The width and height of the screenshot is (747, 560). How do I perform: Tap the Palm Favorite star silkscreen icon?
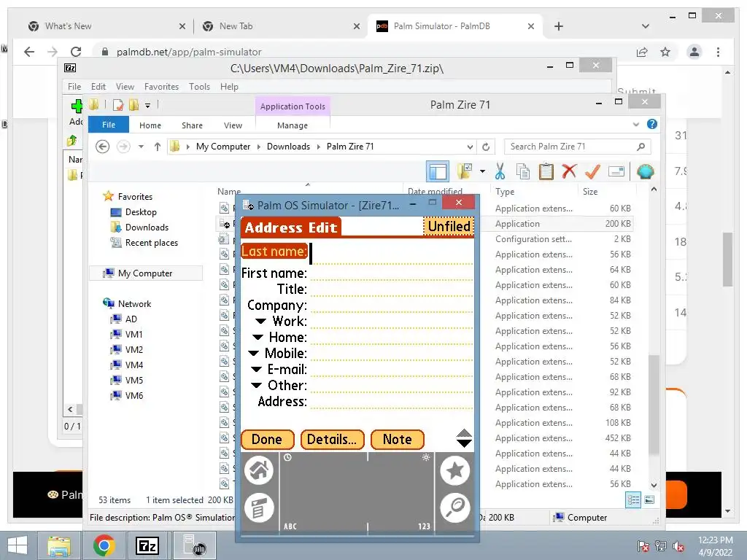click(455, 470)
